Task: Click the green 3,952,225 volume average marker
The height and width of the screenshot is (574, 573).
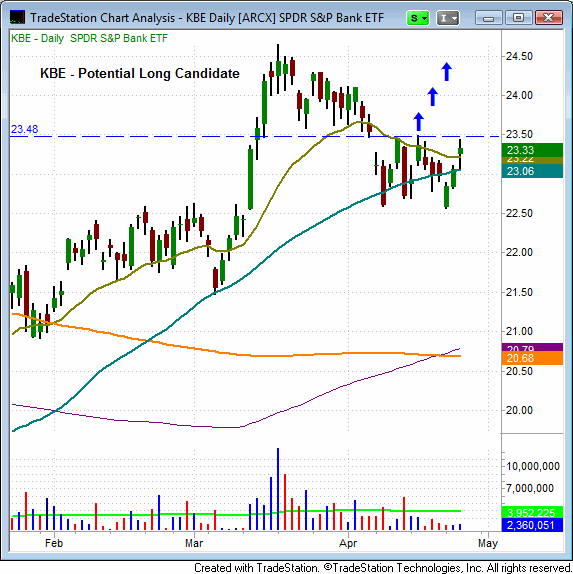Action: [532, 512]
